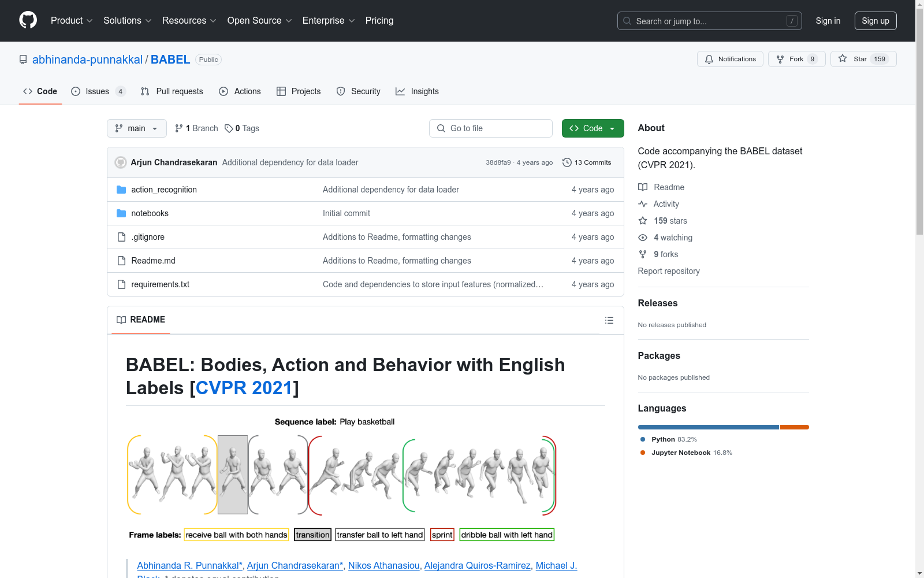Click the commit history clock icon

pos(567,162)
